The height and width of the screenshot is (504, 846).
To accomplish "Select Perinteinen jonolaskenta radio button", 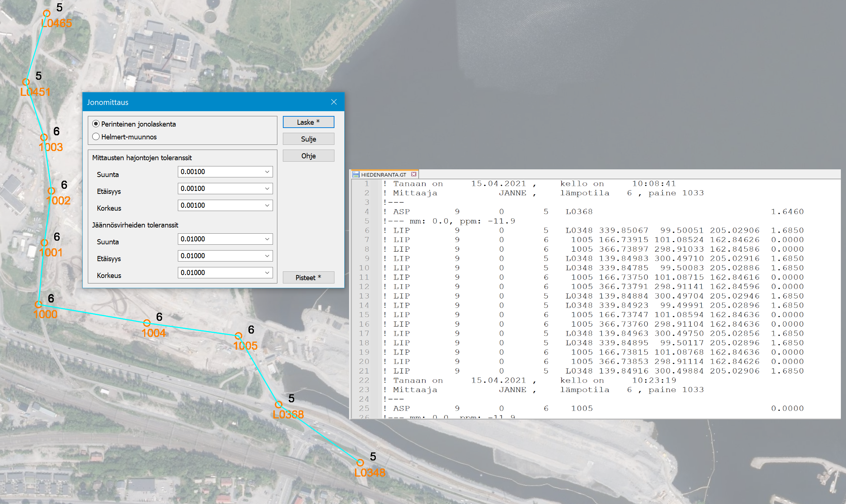I will coord(96,124).
